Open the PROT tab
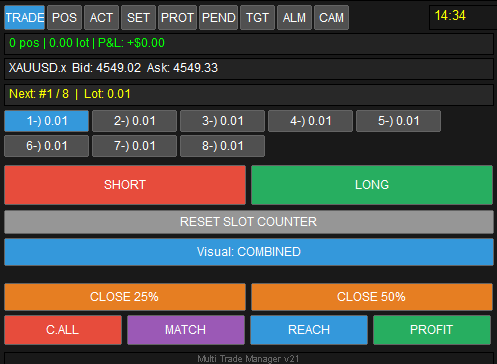 (x=177, y=18)
